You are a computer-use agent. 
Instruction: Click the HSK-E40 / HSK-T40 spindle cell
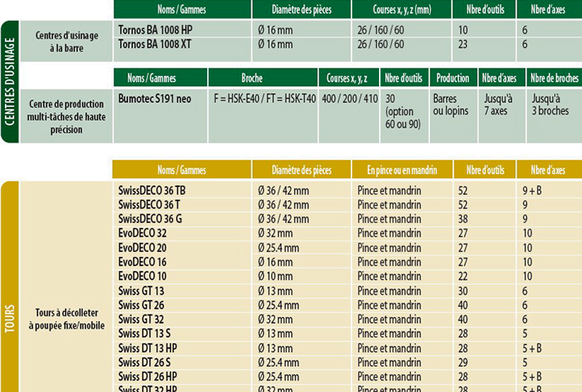[x=265, y=98]
